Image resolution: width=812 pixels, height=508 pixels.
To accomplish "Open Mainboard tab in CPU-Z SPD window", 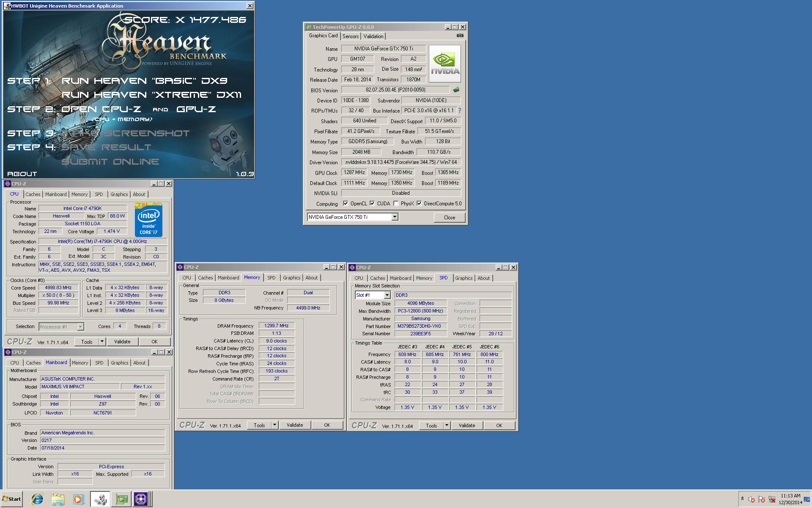I will point(401,278).
